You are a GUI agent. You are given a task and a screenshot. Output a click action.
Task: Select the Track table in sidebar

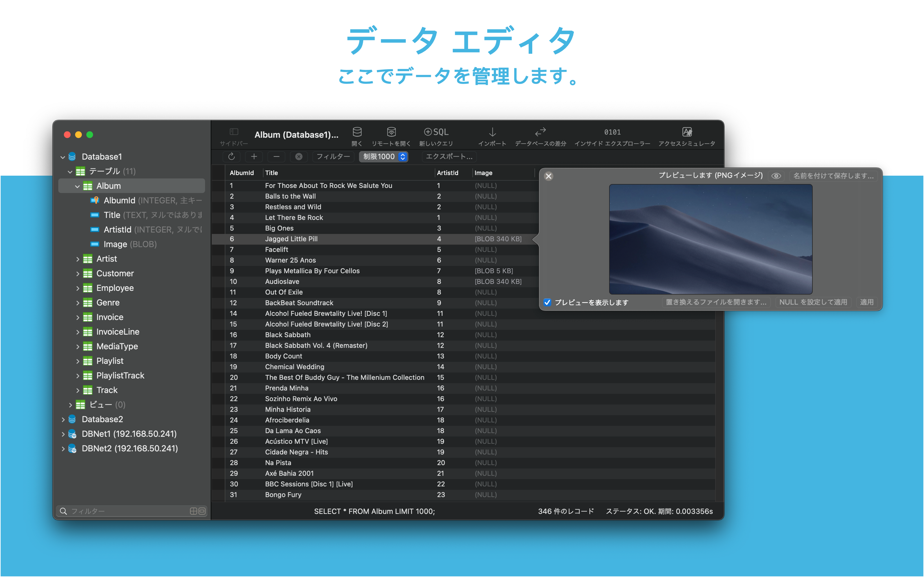point(107,390)
